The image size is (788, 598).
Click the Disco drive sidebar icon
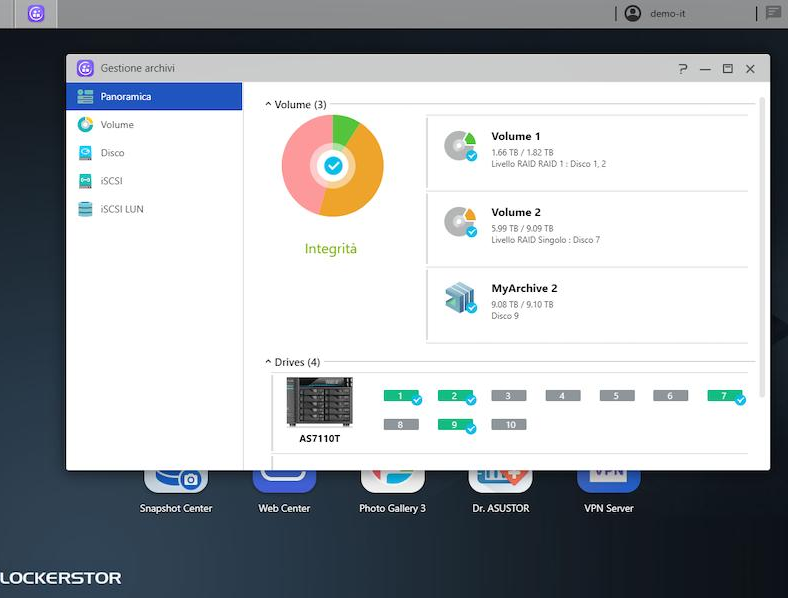[85, 153]
